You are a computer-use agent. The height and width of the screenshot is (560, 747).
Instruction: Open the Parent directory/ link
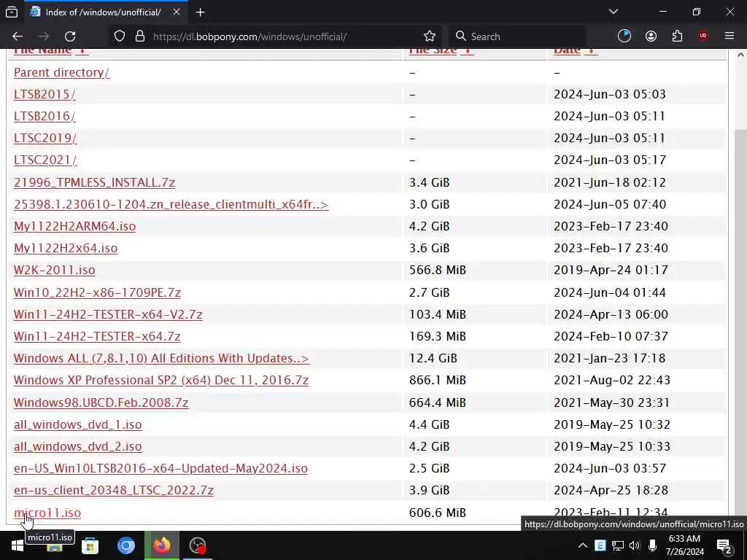61,72
